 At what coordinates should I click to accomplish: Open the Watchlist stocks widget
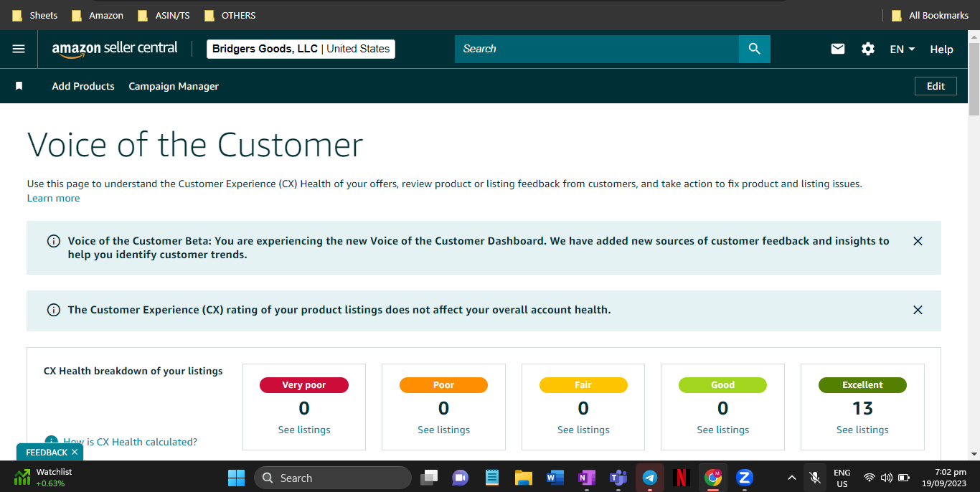point(43,478)
